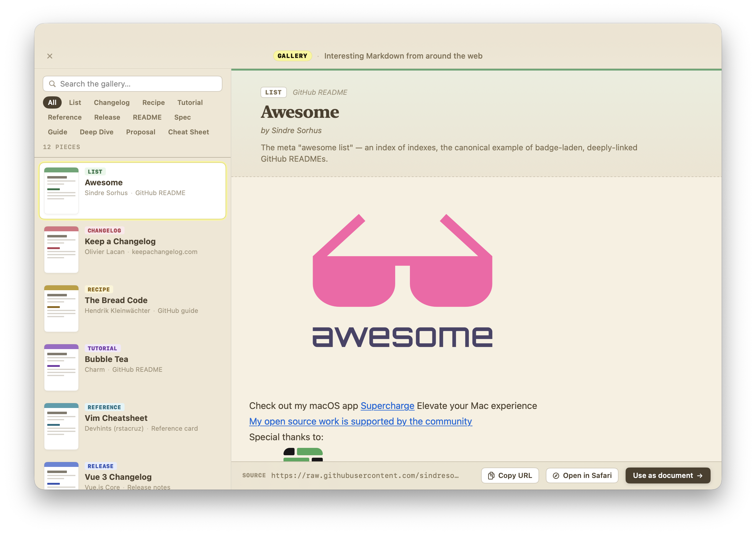
Task: Click the Keep a Changelog thumbnail icon
Action: point(61,249)
